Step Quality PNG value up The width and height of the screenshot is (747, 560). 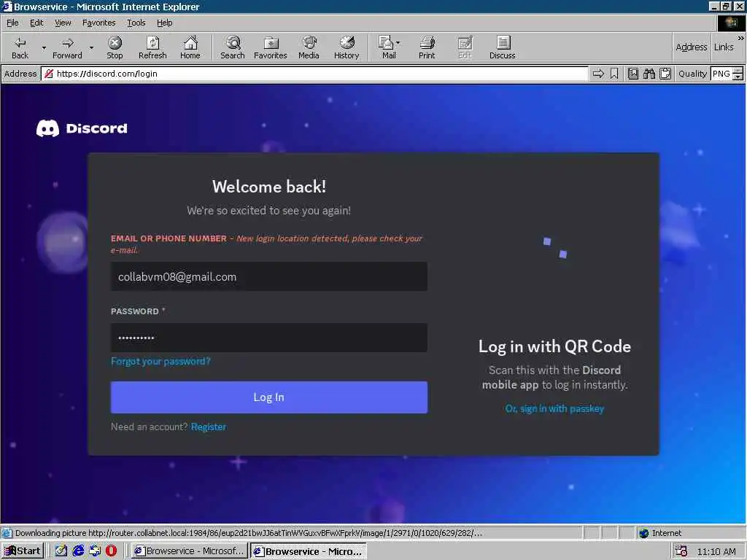click(x=738, y=71)
